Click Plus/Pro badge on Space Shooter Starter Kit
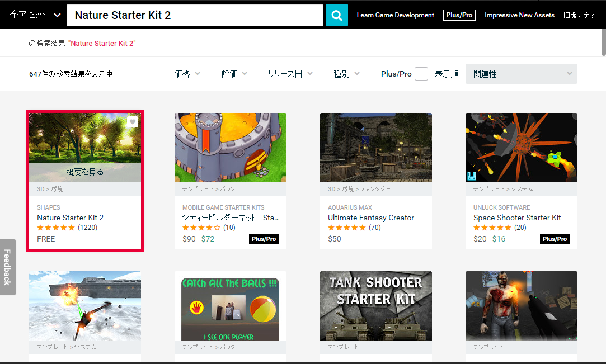Image resolution: width=606 pixels, height=364 pixels. [554, 239]
